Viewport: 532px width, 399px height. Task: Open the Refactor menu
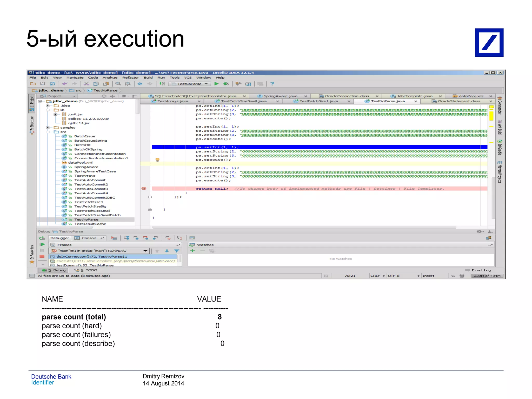click(130, 78)
